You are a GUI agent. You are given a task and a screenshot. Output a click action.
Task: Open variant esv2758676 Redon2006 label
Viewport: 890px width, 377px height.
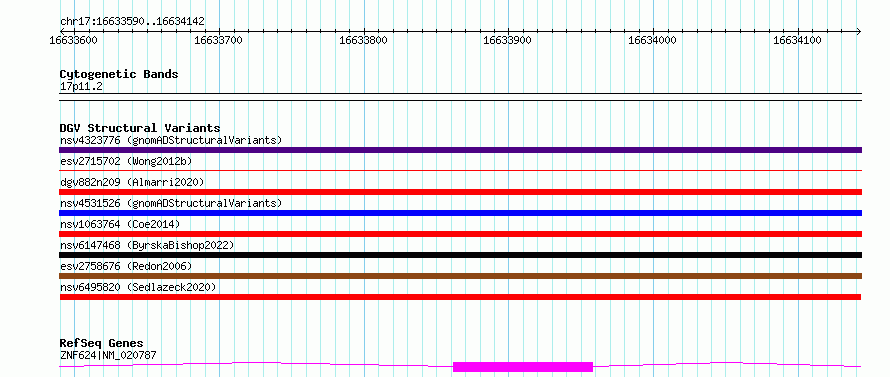[126, 266]
